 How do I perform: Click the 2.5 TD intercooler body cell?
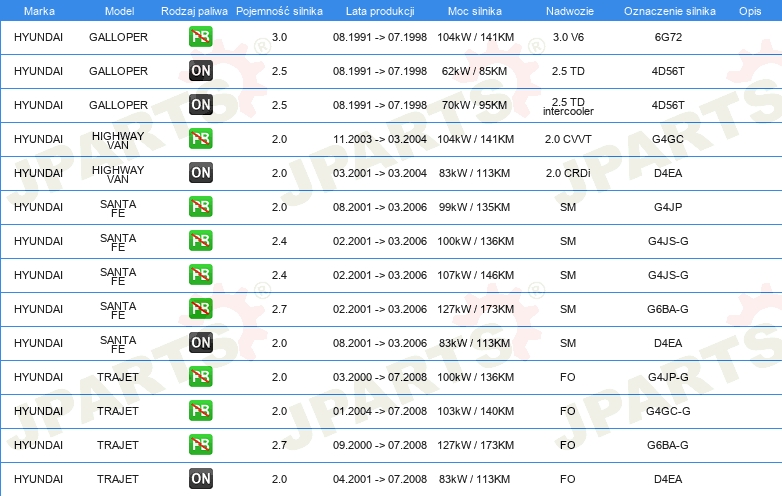[567, 106]
